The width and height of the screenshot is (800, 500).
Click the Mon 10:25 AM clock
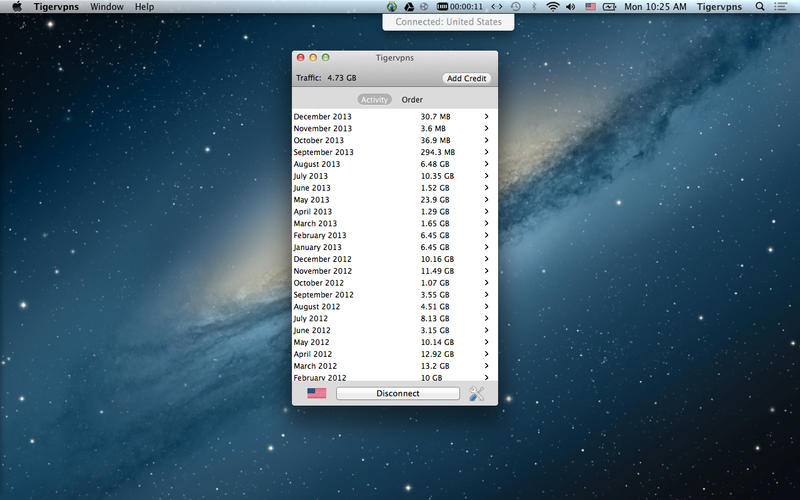[655, 7]
